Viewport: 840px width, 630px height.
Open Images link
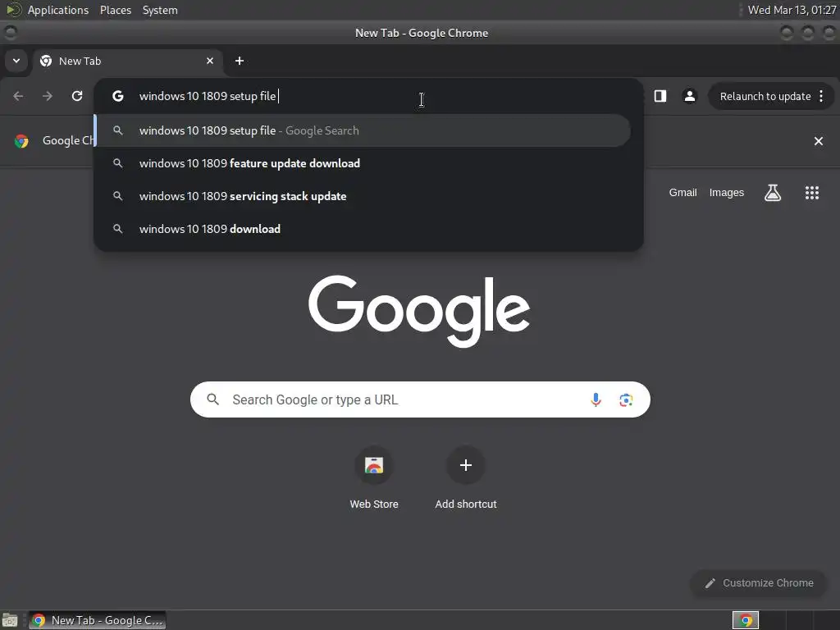click(x=727, y=192)
